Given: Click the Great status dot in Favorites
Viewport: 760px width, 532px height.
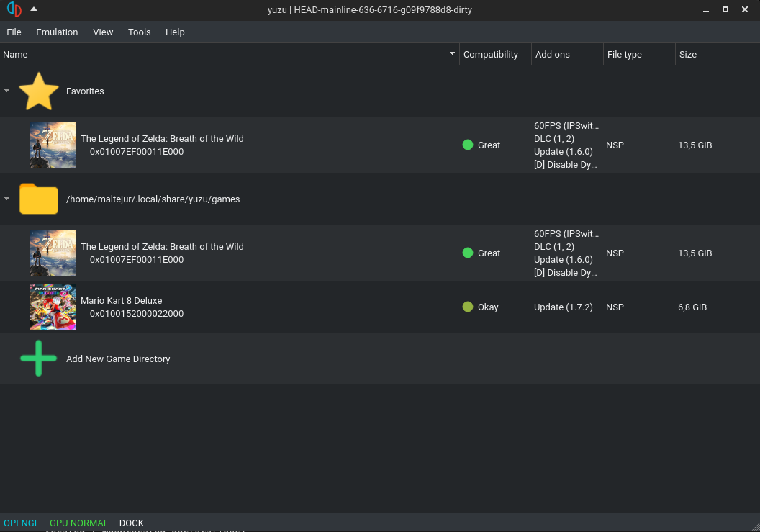Looking at the screenshot, I should click(468, 145).
